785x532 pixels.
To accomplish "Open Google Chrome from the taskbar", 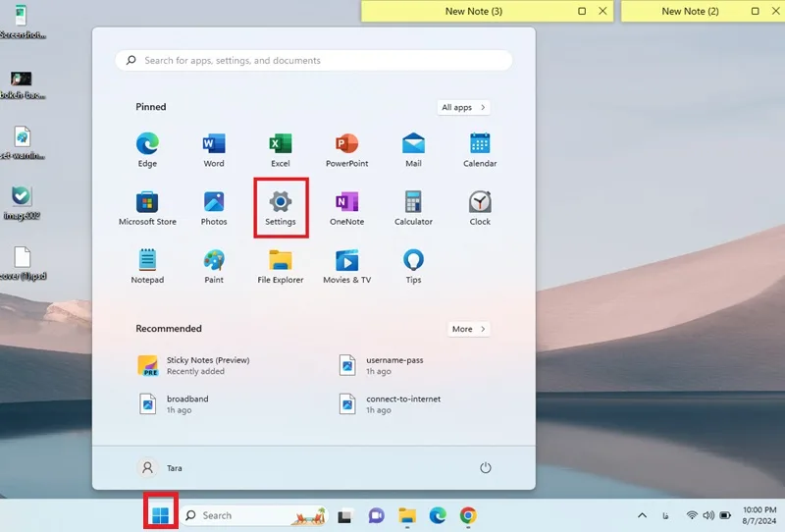I will coord(468,515).
